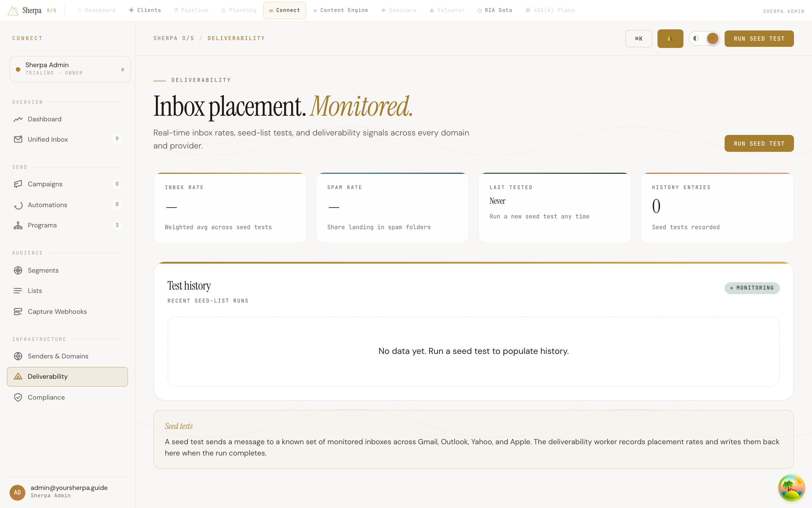
Task: Click the Deliverability breadcrumb text
Action: pos(236,38)
